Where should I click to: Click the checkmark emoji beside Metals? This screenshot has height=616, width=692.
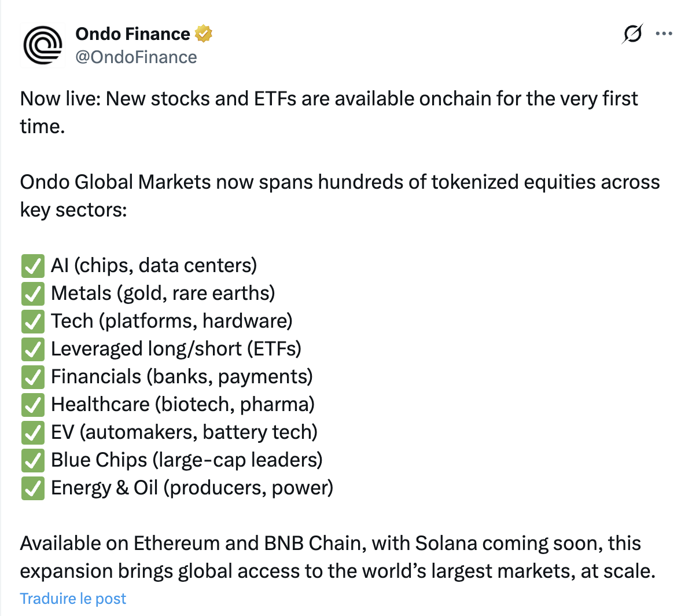(x=33, y=294)
